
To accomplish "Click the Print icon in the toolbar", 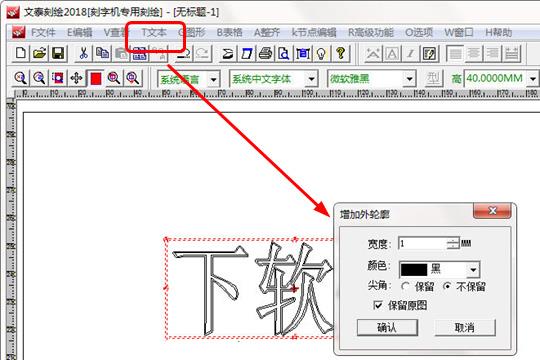I will click(x=265, y=54).
